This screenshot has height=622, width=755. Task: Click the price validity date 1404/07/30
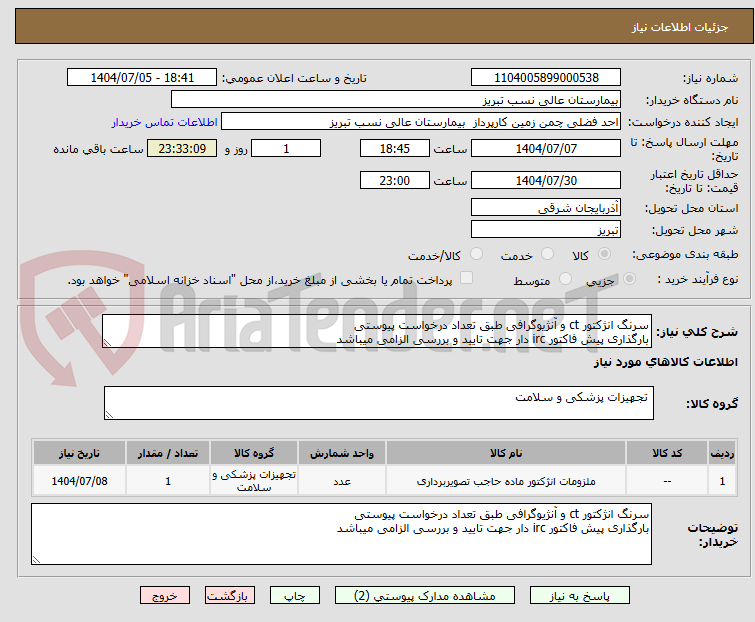546,181
